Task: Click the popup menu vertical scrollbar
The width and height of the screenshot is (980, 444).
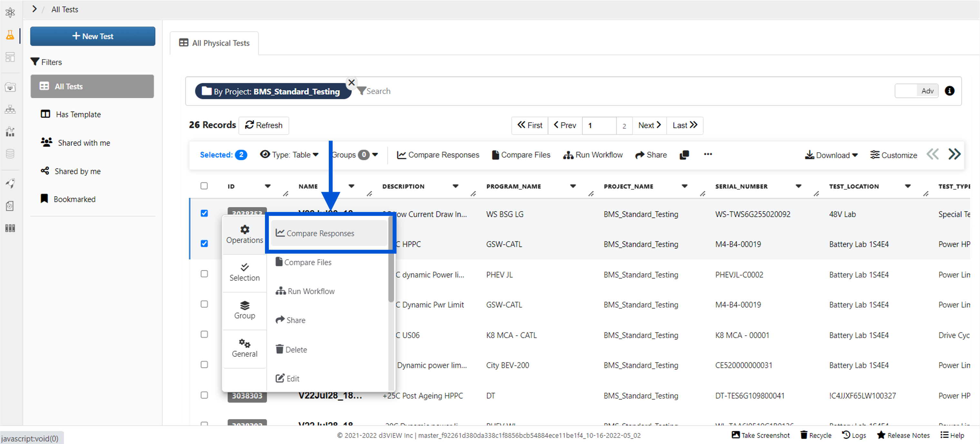Action: [391, 259]
